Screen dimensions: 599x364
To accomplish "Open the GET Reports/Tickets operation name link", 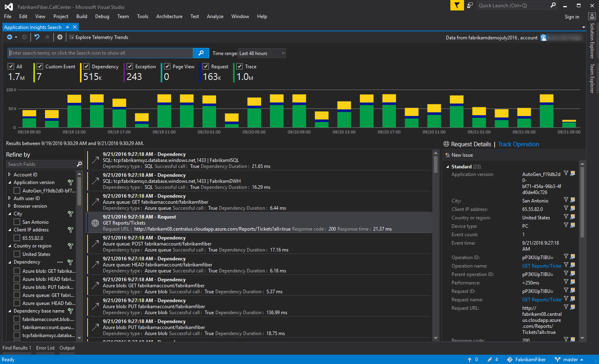I will pyautogui.click(x=542, y=266).
